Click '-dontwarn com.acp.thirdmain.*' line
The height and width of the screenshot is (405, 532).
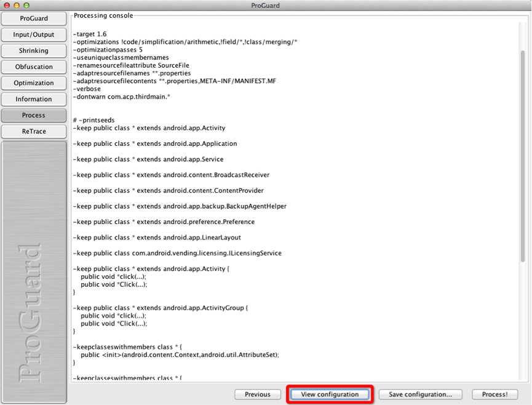tap(121, 97)
